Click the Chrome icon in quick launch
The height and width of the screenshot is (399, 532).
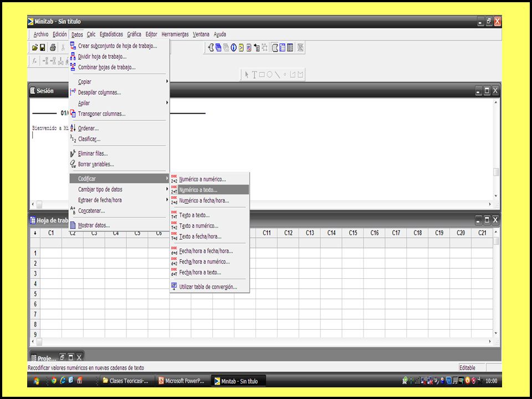(x=54, y=381)
